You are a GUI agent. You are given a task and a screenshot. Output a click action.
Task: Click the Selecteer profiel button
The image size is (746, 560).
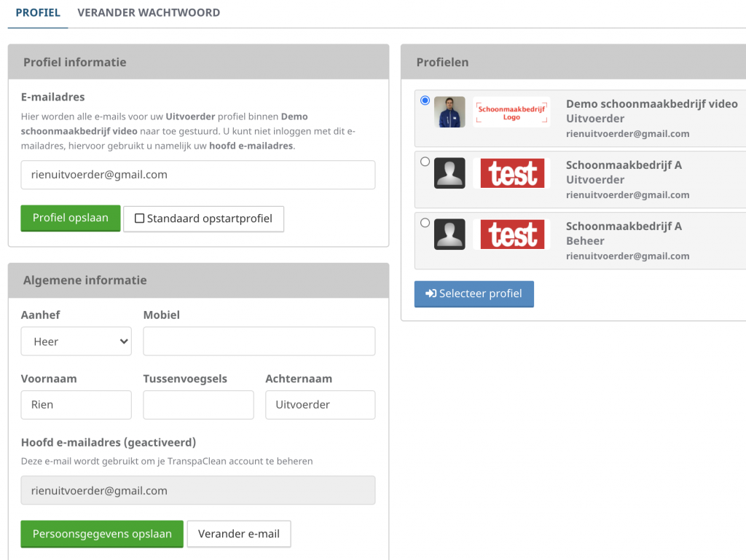tap(474, 294)
